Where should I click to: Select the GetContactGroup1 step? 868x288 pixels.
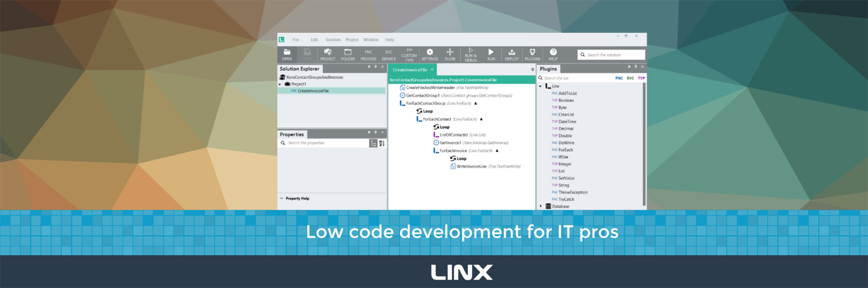[x=422, y=96]
